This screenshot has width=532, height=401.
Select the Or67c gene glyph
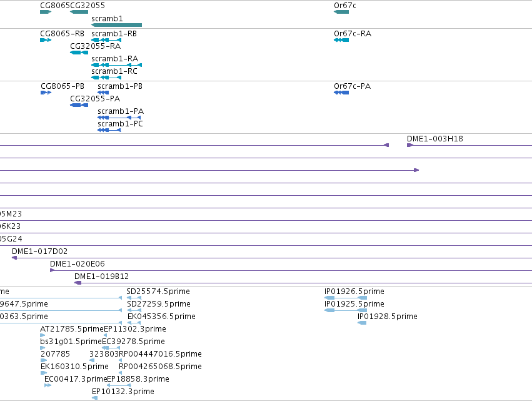coord(341,12)
